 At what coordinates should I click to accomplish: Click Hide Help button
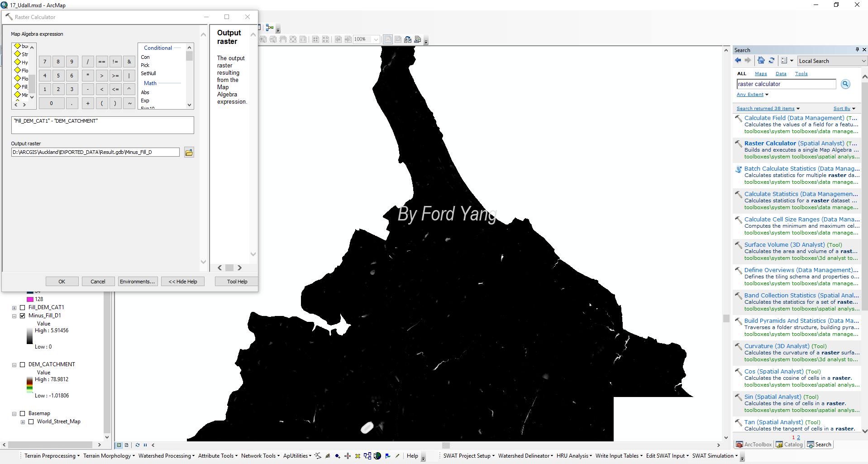[183, 282]
